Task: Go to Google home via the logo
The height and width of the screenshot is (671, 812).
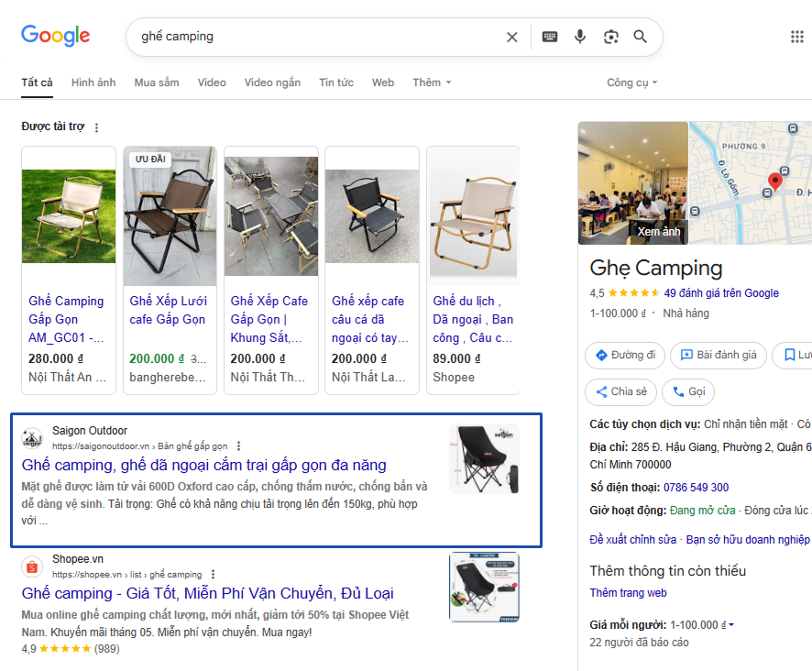Action: click(55, 35)
